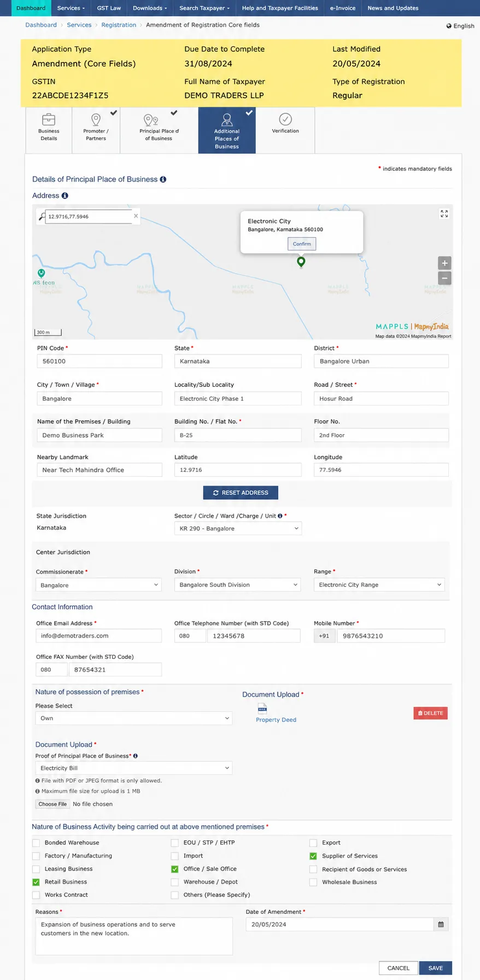Open News and Updates menu item

(393, 8)
